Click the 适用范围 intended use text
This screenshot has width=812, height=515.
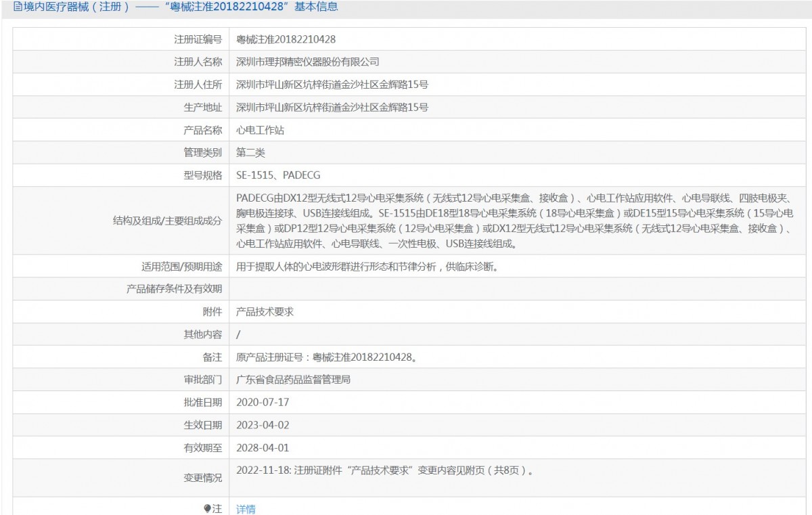tap(368, 267)
